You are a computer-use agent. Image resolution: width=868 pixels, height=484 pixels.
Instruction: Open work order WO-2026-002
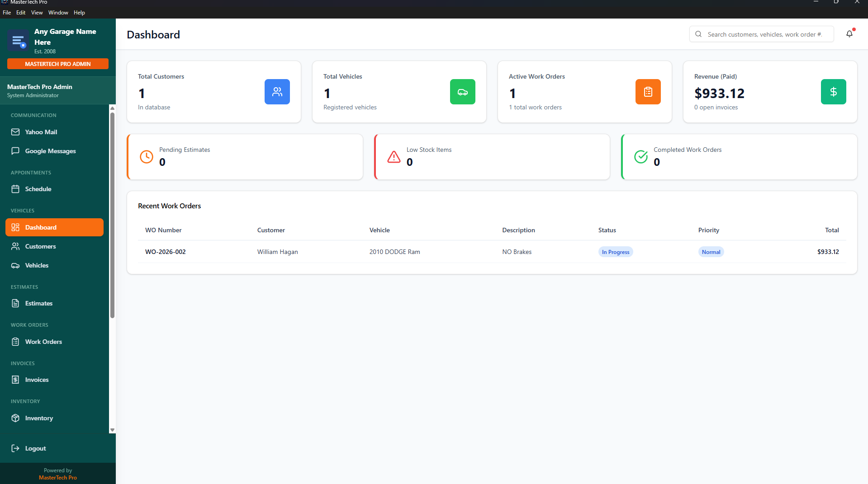[165, 252]
